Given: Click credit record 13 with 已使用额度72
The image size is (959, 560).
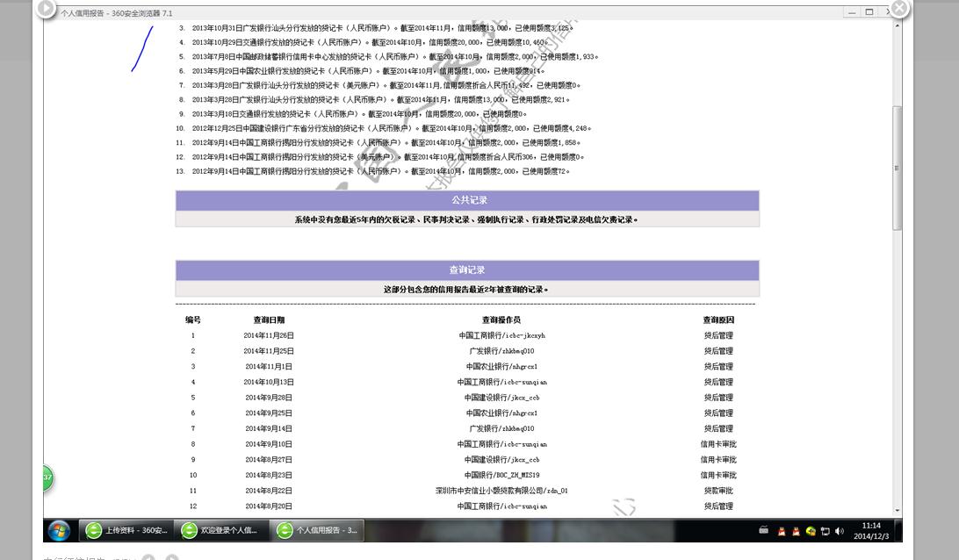Looking at the screenshot, I should pyautogui.click(x=380, y=172).
